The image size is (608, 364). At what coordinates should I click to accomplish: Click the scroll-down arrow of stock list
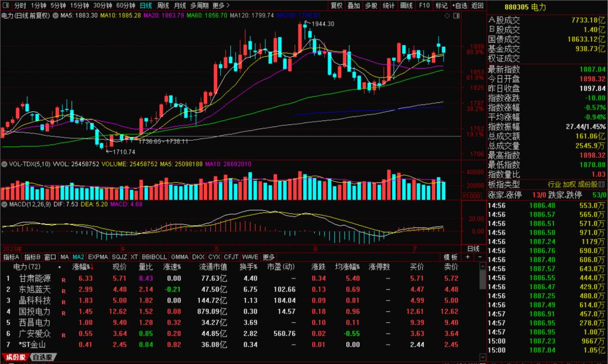click(483, 357)
